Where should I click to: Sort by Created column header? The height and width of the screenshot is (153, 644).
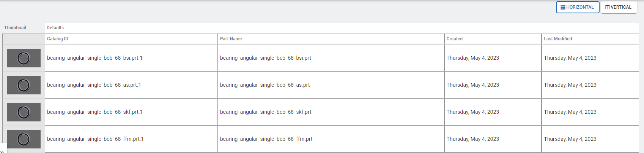click(x=454, y=39)
